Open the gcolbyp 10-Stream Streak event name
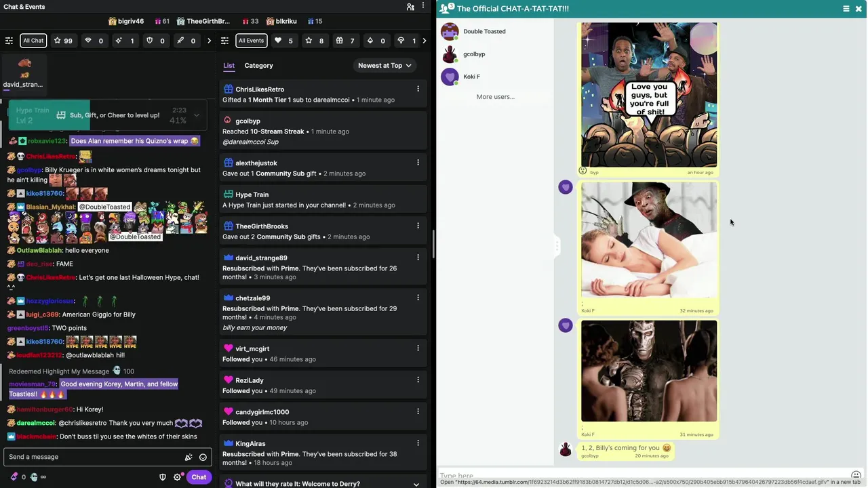868x488 pixels. pos(248,121)
